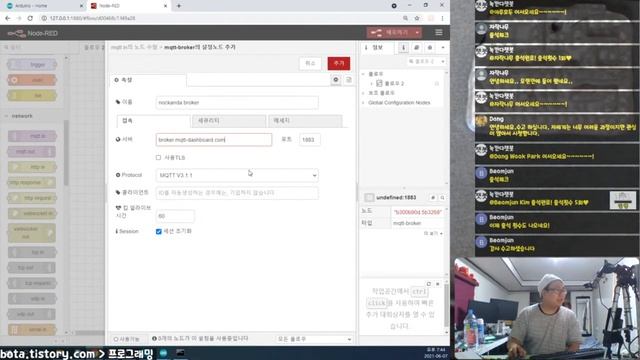
Task: Select the websocket in node in palette
Action: pyautogui.click(x=32, y=213)
